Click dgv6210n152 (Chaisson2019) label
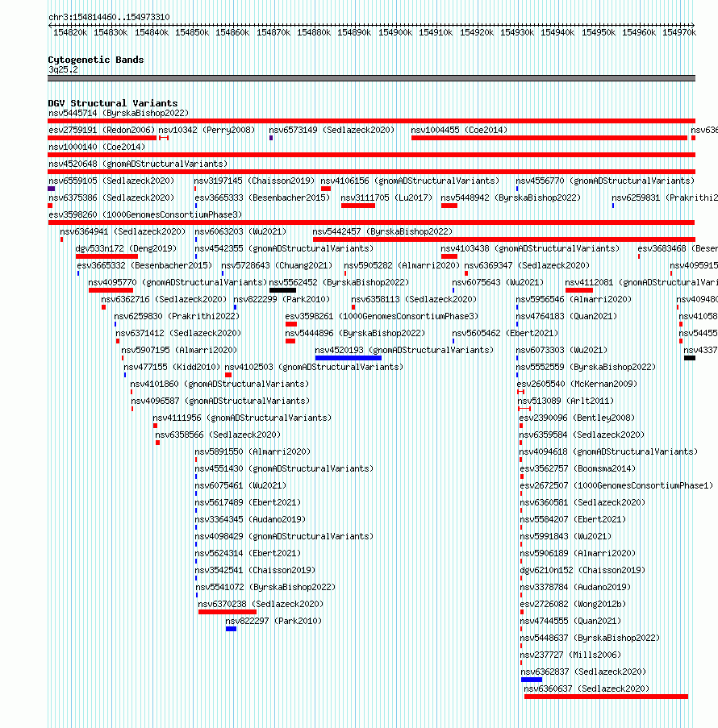 (x=582, y=571)
